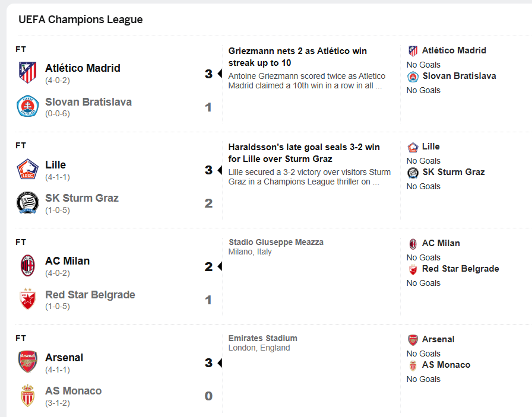The height and width of the screenshot is (417, 532).
Task: Click the UEFA Champions League heading
Action: point(80,20)
